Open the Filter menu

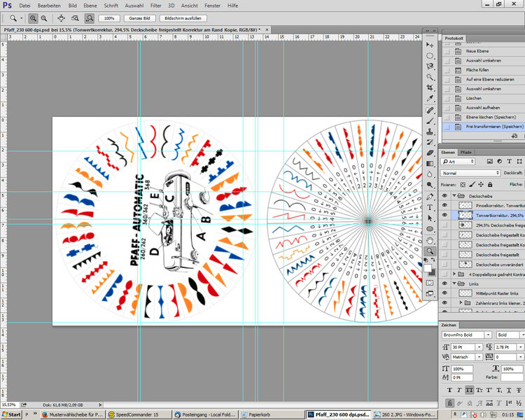tap(156, 6)
